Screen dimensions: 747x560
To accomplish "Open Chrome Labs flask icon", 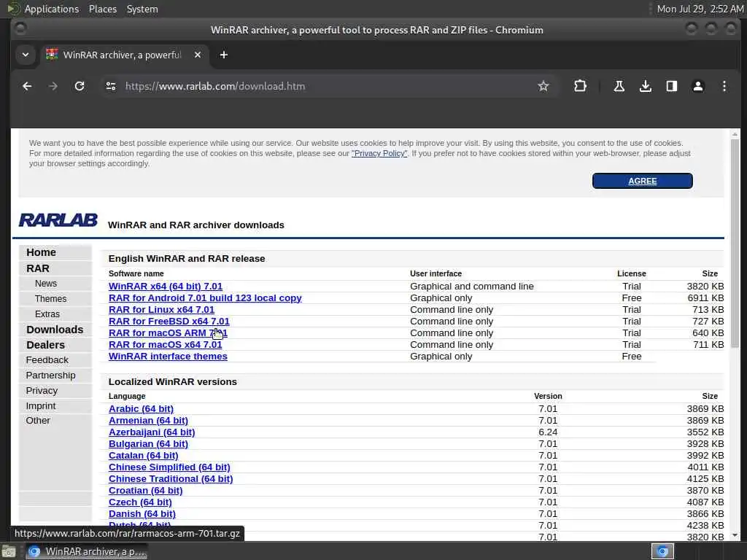I will [619, 86].
